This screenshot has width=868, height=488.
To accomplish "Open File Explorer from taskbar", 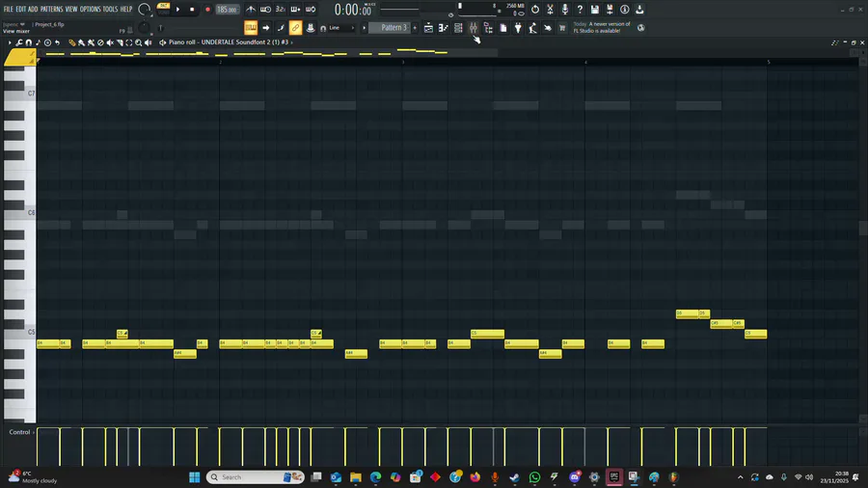I will [355, 477].
